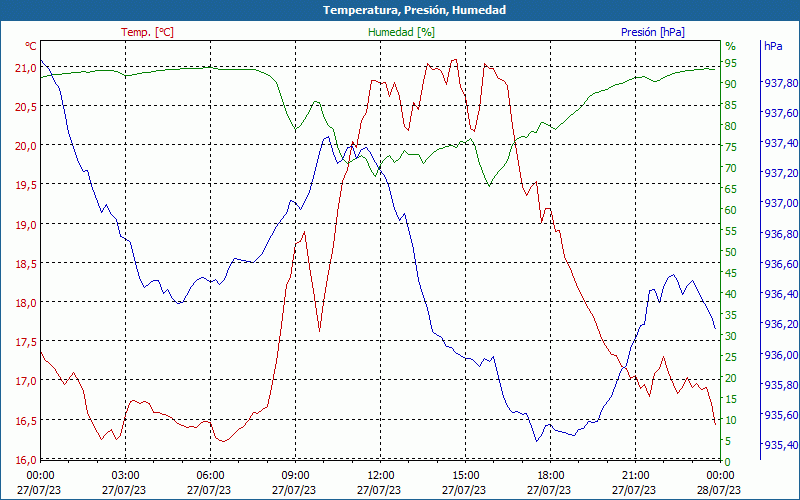Click the 55 humidity axis value
The height and width of the screenshot is (500, 800).
tap(731, 231)
